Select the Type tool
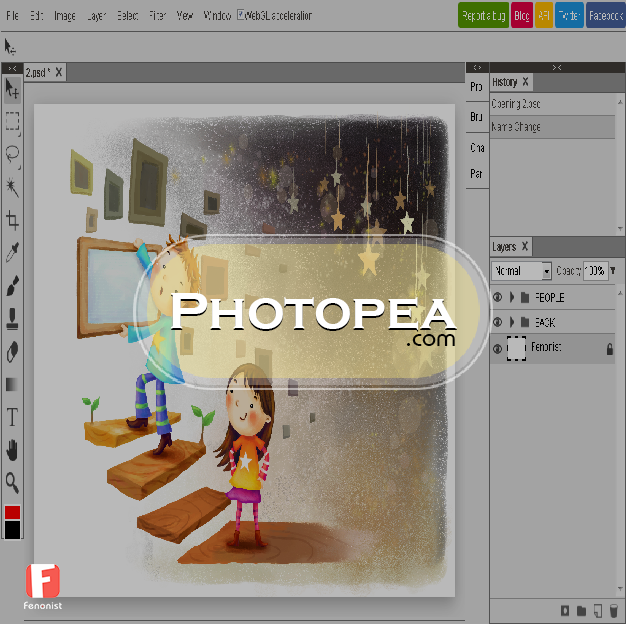 click(12, 417)
